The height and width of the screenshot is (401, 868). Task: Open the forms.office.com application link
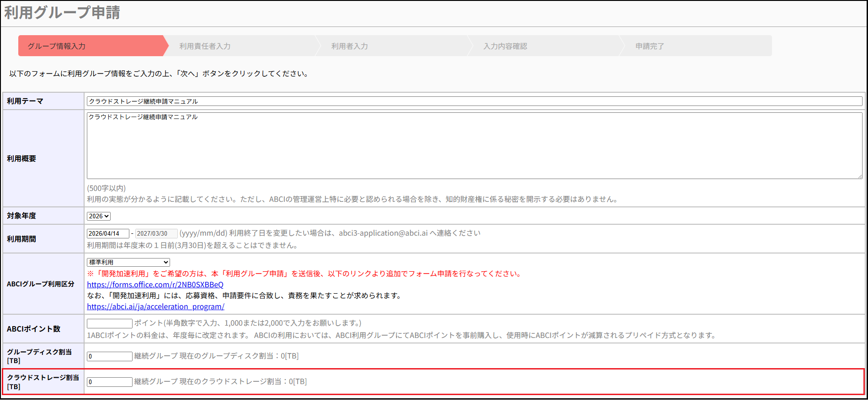tap(155, 285)
